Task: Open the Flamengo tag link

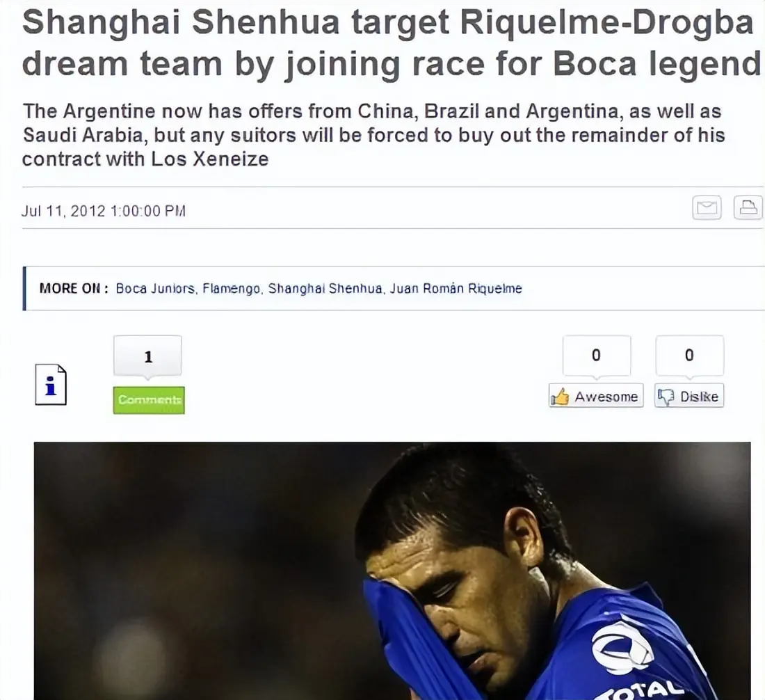Action: [x=232, y=289]
